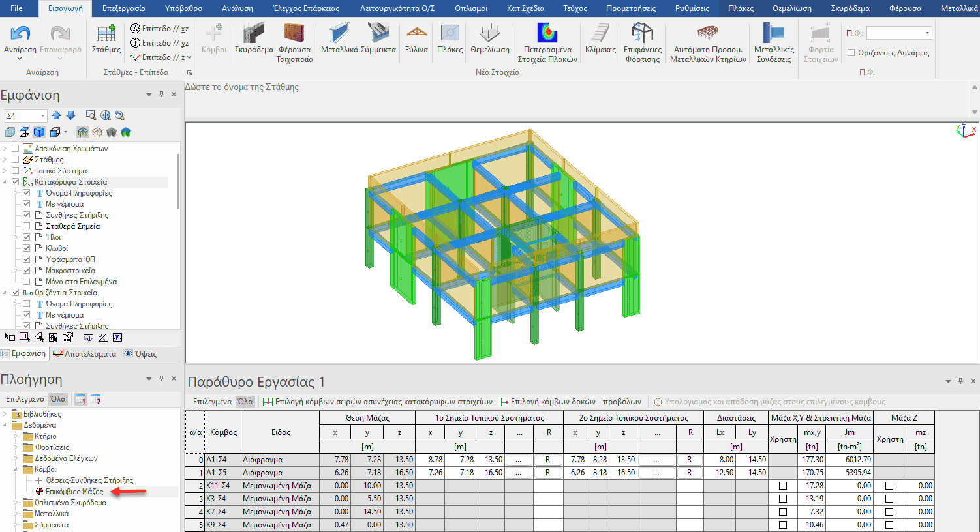This screenshot has height=532, width=980.
Task: Click R button in first row of 1ο Σημείο
Action: (x=548, y=460)
